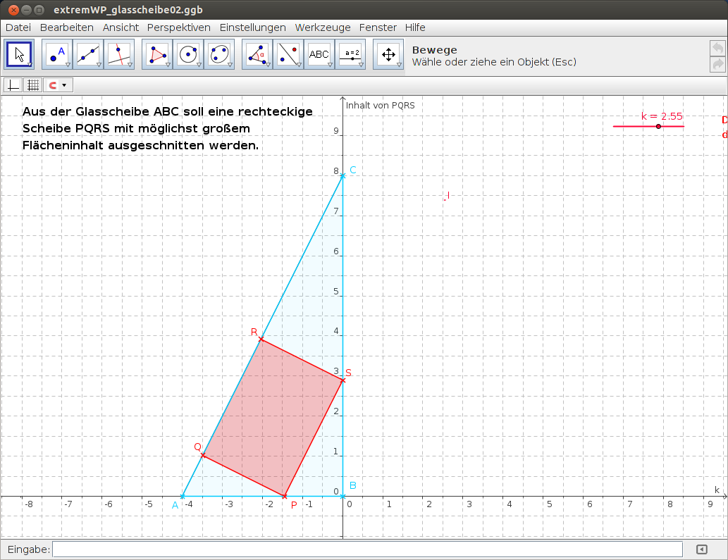Activate the Angle measurement tool

click(x=257, y=54)
